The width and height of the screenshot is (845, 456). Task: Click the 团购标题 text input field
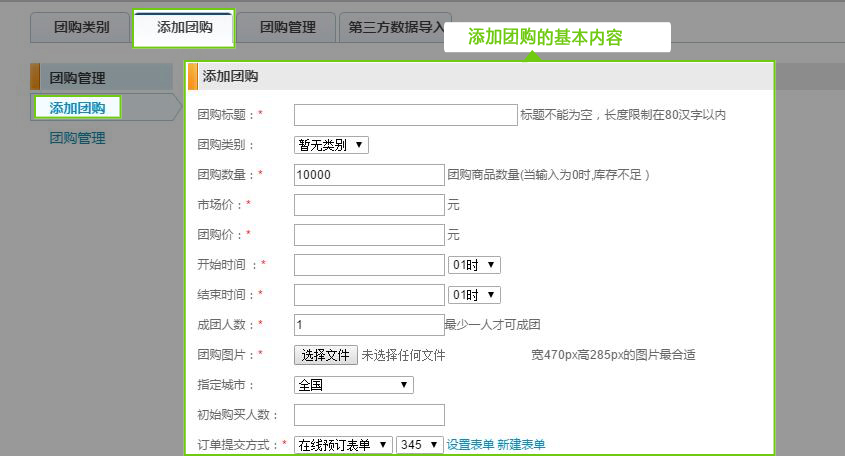tap(405, 115)
